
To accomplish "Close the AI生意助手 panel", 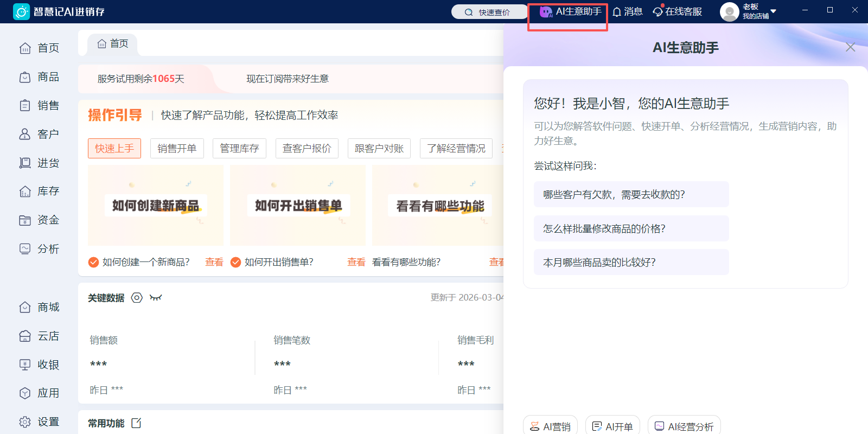I will click(850, 47).
